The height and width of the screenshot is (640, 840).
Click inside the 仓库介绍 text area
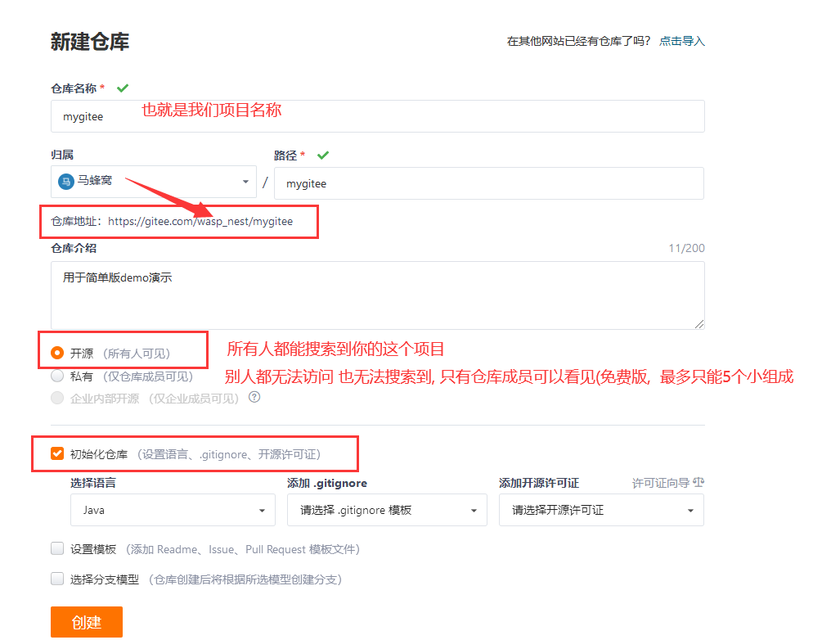(x=377, y=295)
